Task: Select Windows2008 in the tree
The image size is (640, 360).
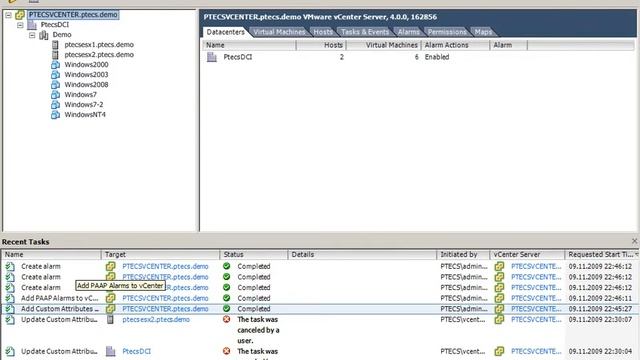Action: [87, 84]
